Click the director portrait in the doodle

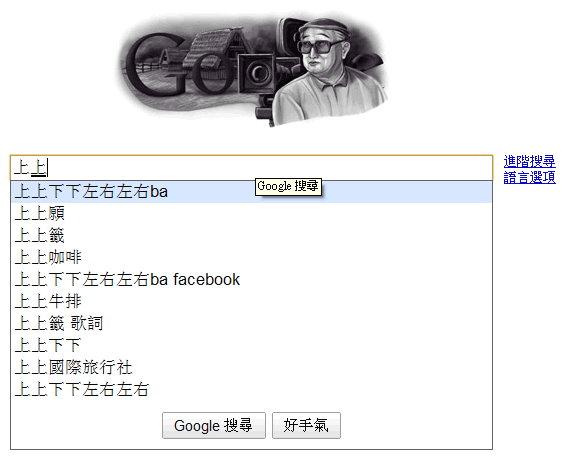pos(326,72)
